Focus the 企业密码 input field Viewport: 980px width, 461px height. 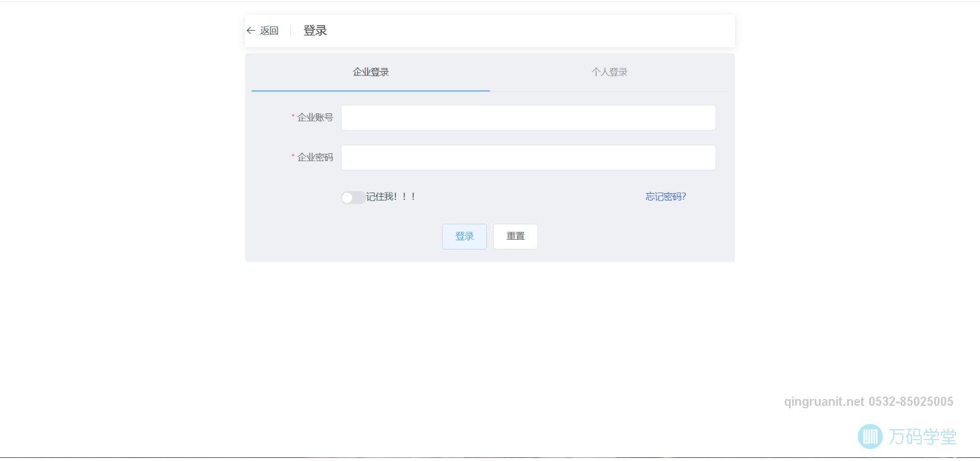click(529, 158)
